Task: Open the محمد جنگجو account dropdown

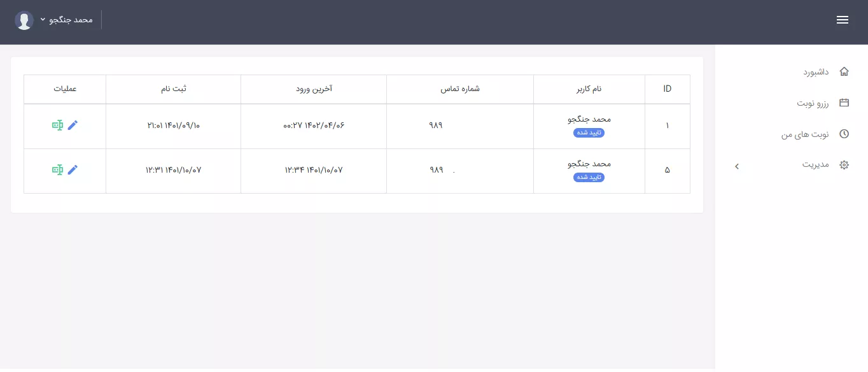Action: click(x=66, y=20)
